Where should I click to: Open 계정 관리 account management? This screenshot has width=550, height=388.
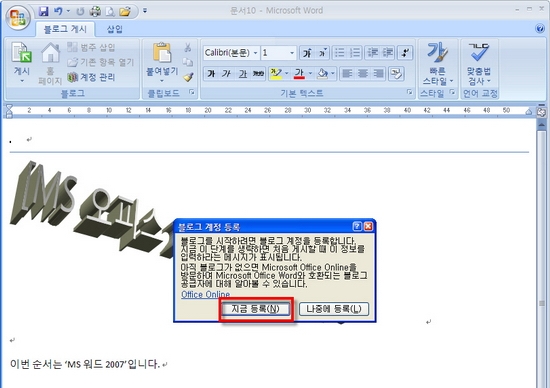click(91, 77)
